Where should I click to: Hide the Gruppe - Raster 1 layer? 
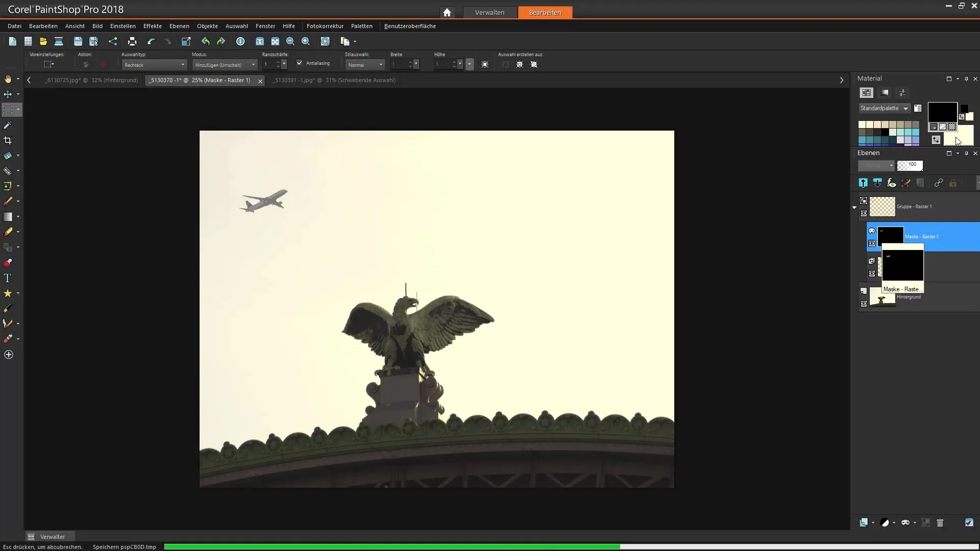(x=864, y=213)
